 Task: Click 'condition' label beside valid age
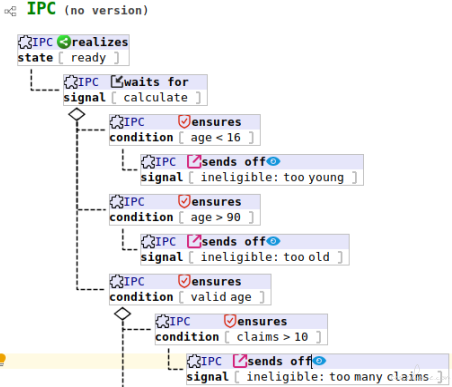click(x=141, y=297)
